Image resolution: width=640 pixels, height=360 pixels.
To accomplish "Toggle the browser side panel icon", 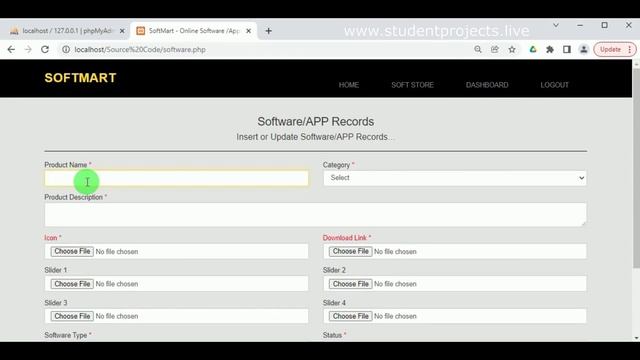I will 567,49.
